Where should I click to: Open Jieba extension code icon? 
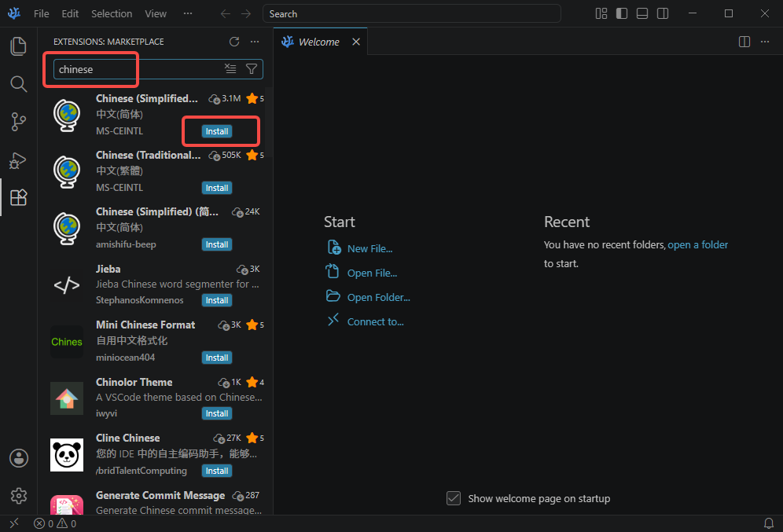pyautogui.click(x=67, y=285)
